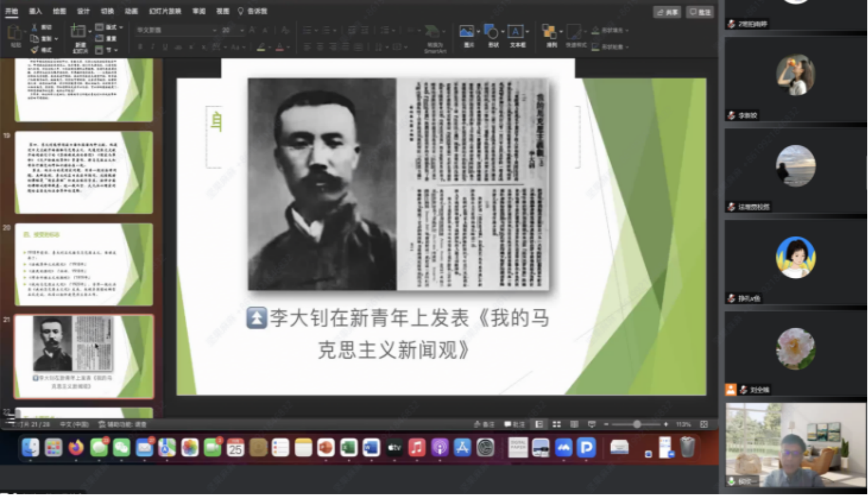Click the Share (共享) button
The image size is (868, 495).
point(667,11)
